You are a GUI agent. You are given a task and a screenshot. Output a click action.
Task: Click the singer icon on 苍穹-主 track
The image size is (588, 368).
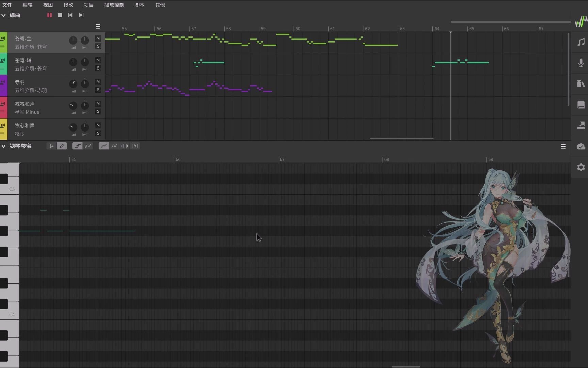click(3, 39)
